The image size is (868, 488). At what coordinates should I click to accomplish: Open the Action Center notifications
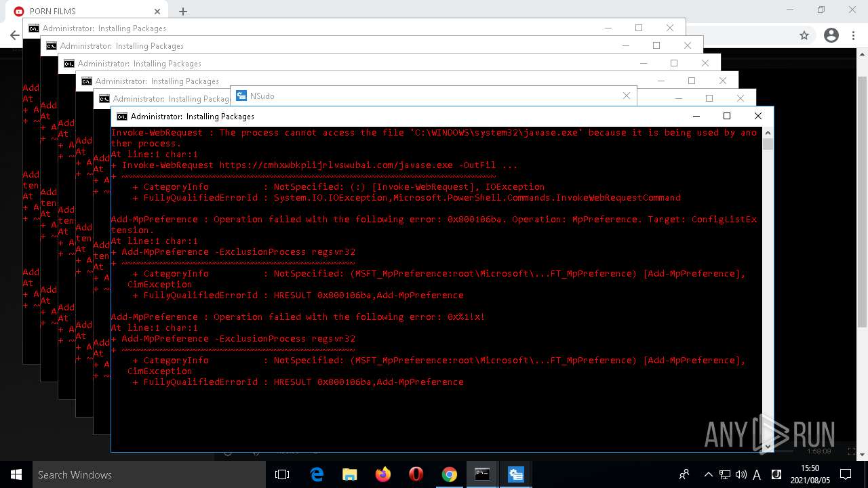pyautogui.click(x=845, y=474)
